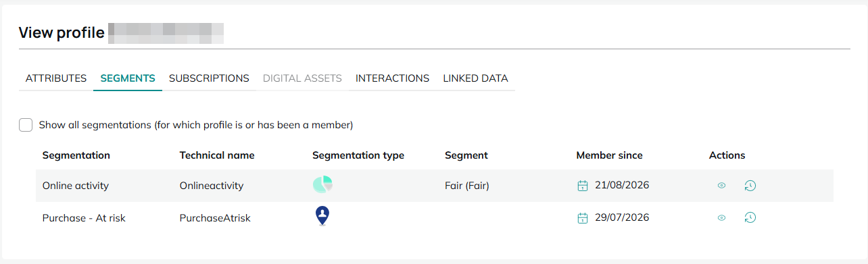Screen dimensions: 868x264
Task: Click the Technical name column header
Action: tap(217, 155)
